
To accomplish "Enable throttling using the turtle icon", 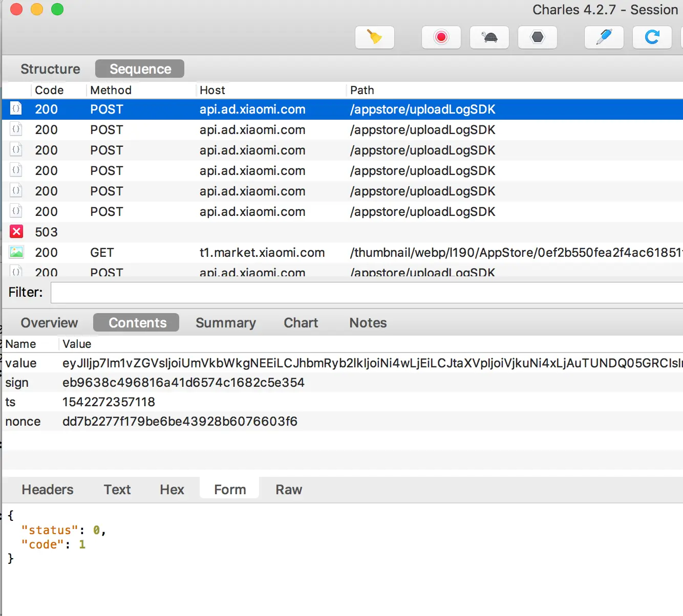I will pos(489,37).
